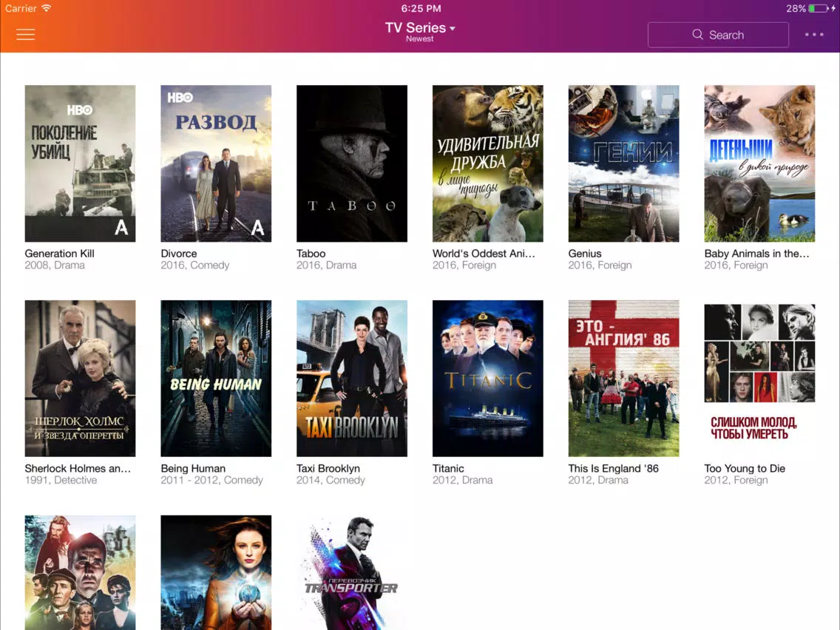Open the Taxi Brooklyn poster
The width and height of the screenshot is (840, 630).
tap(352, 378)
